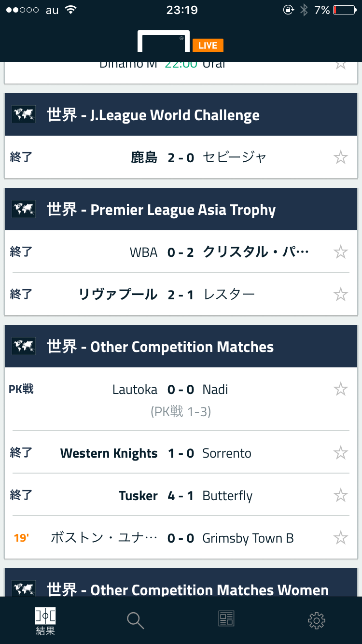Image resolution: width=362 pixels, height=644 pixels.
Task: Star the Lautoka vs Nadi match
Action: 341,389
